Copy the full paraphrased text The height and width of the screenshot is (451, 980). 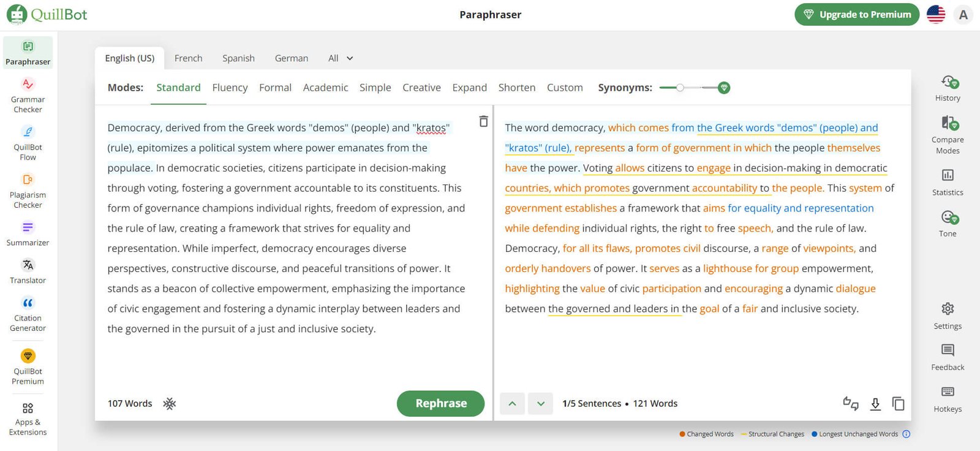coord(898,403)
